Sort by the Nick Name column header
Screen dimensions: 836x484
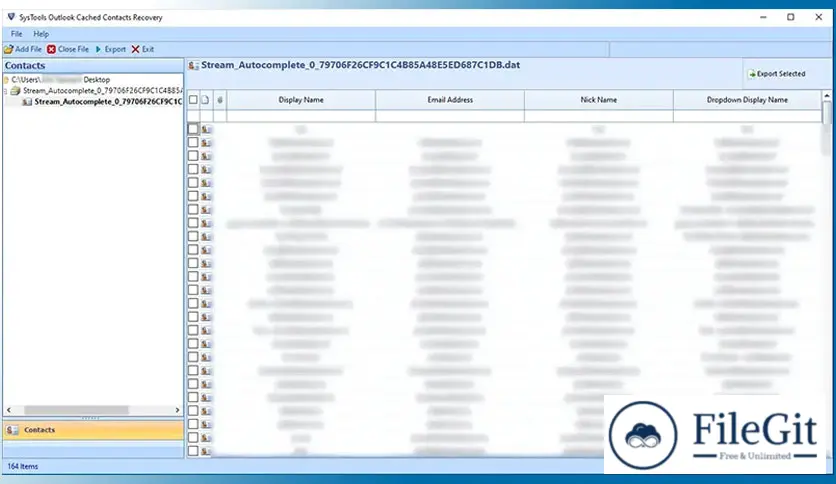click(x=599, y=100)
